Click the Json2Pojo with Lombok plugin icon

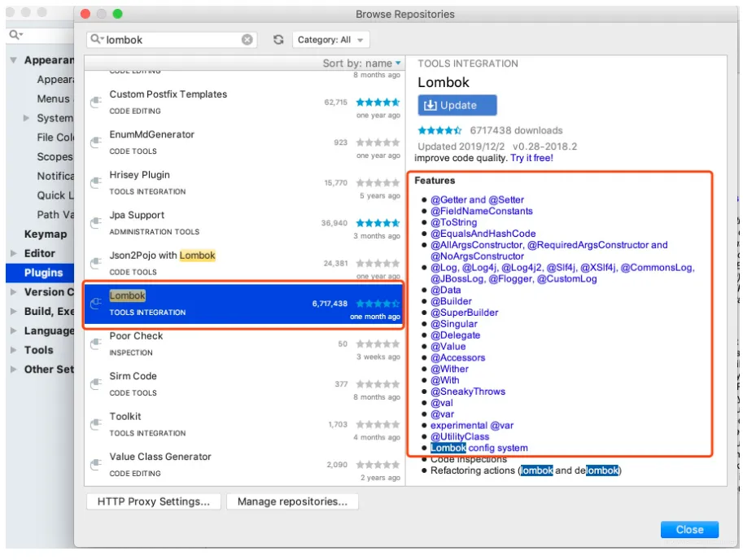click(96, 263)
